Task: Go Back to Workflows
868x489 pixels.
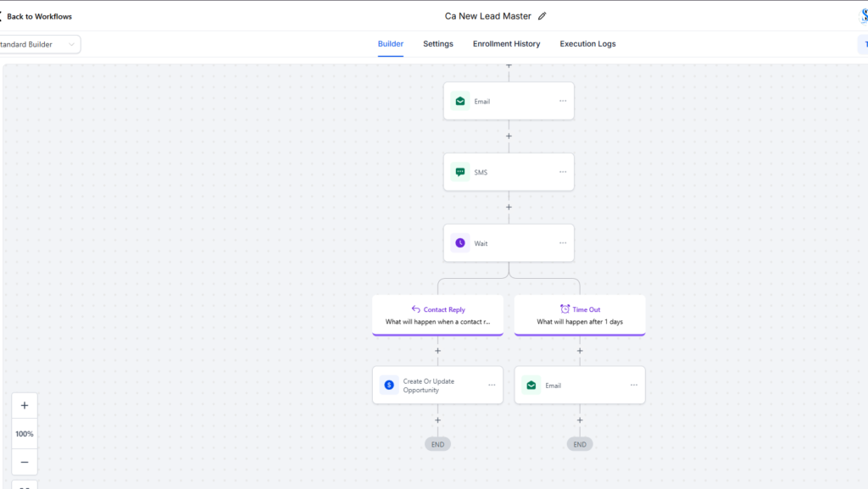Action: click(x=38, y=16)
